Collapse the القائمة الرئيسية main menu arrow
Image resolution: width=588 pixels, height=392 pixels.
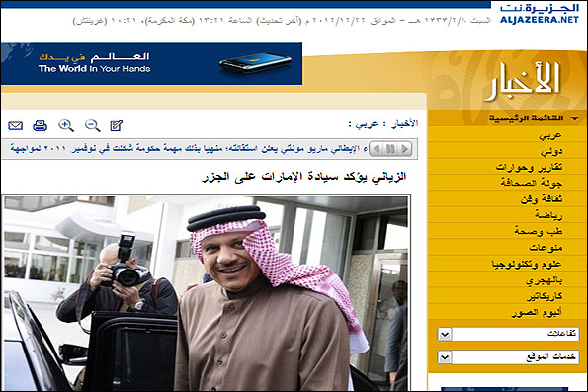[574, 118]
